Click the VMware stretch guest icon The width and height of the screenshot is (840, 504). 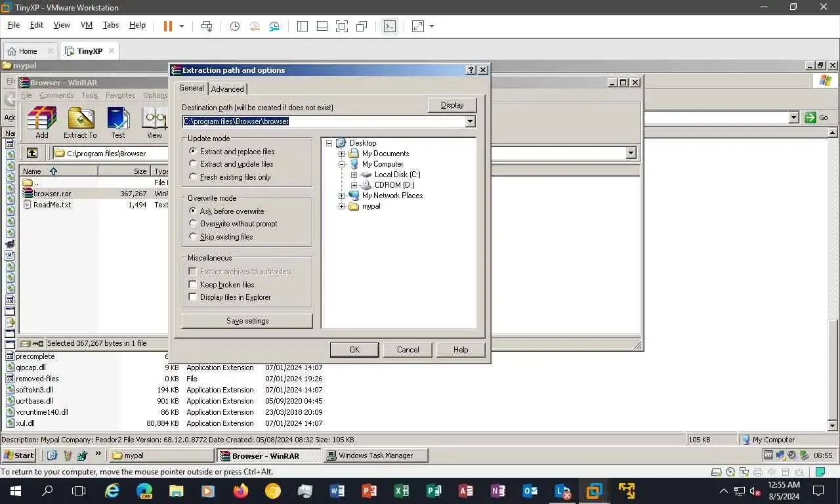pyautogui.click(x=418, y=26)
